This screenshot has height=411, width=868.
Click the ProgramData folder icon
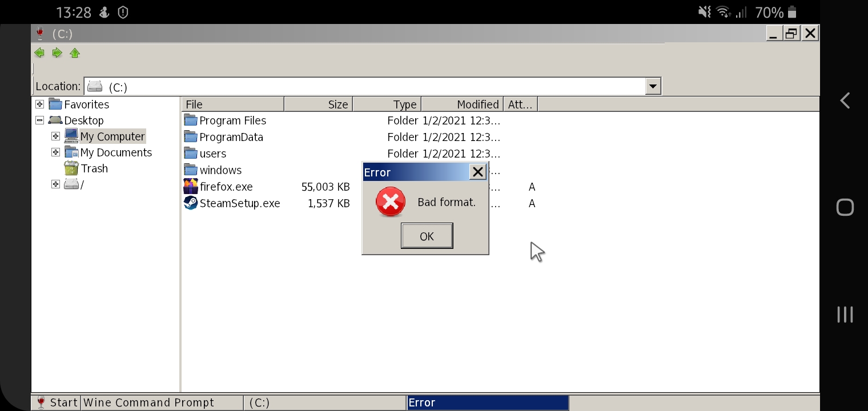tap(191, 137)
